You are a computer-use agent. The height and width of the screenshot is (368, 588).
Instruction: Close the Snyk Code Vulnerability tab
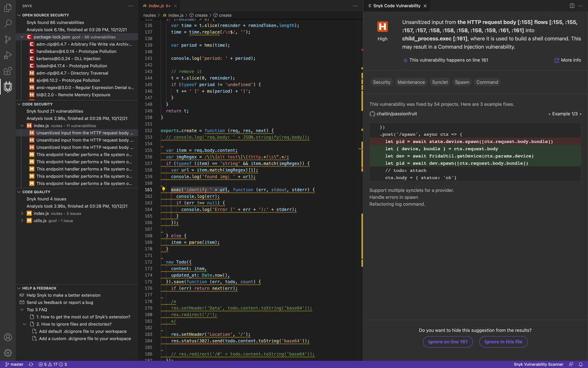tap(425, 6)
